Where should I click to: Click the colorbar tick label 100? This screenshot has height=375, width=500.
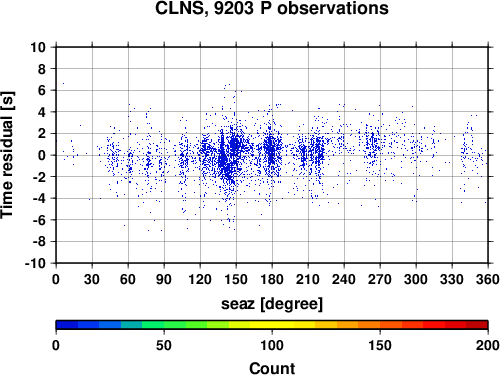(272, 345)
